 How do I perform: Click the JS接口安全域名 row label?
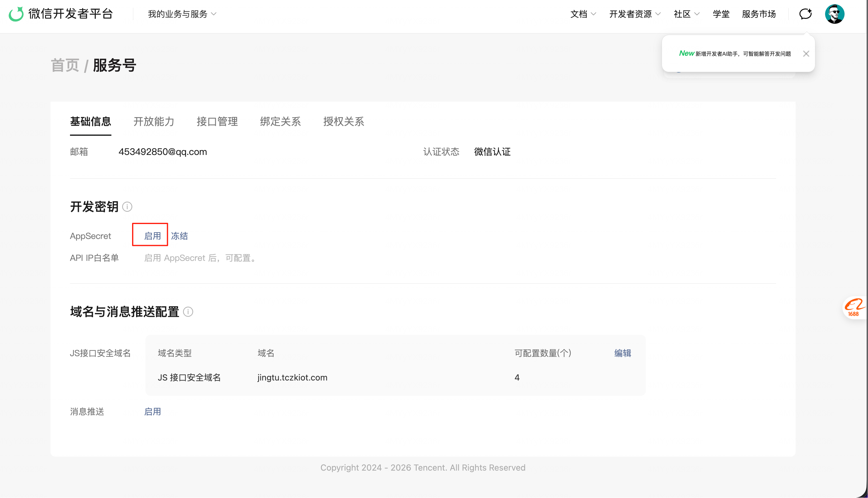coord(100,353)
